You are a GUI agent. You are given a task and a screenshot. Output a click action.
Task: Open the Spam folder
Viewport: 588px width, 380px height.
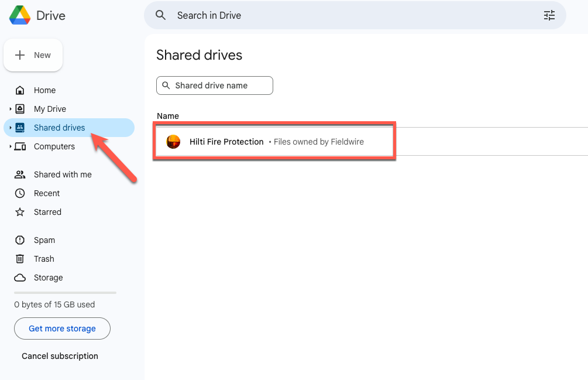(x=69, y=240)
